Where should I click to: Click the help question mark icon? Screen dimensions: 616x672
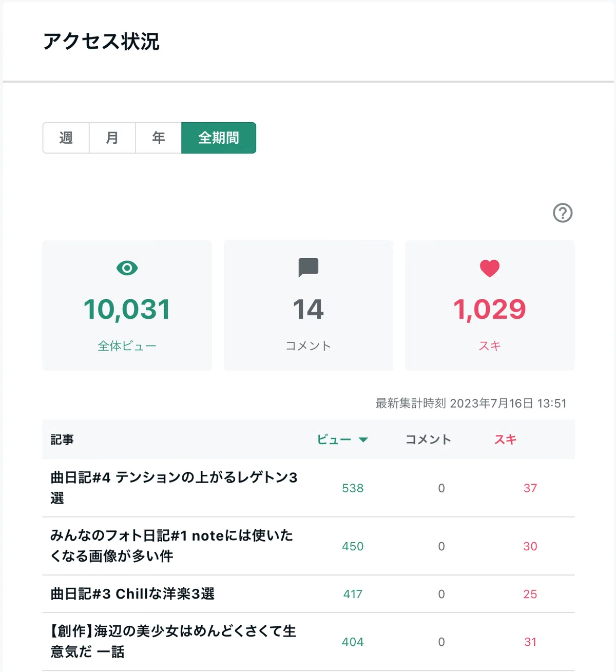563,213
